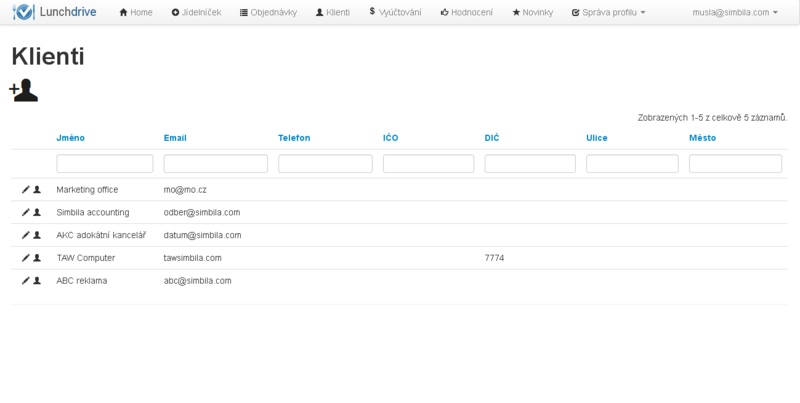Click user icon in ABC reklama row
This screenshot has height=403, width=800.
point(37,281)
